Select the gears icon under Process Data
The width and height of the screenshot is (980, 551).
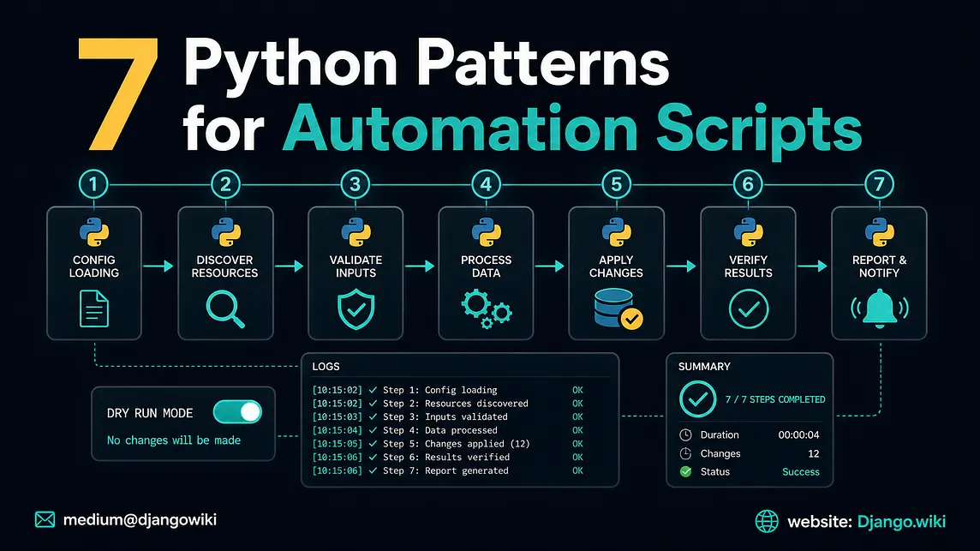point(487,309)
